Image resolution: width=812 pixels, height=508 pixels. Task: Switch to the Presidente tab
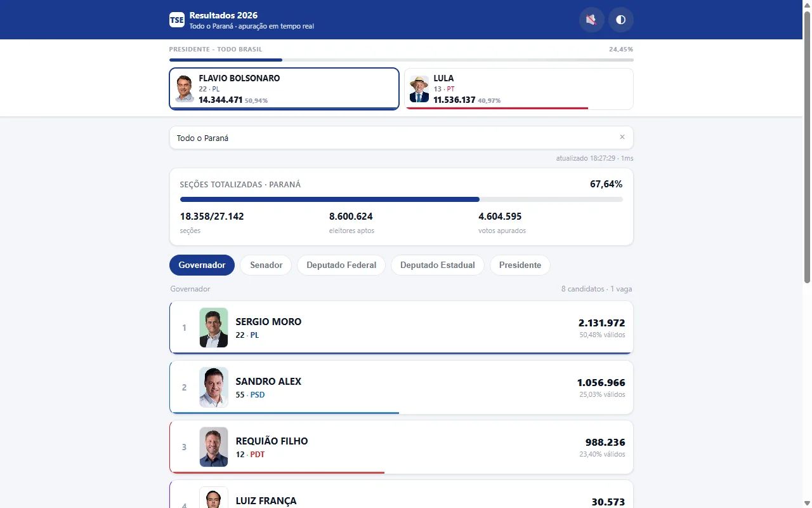520,265
